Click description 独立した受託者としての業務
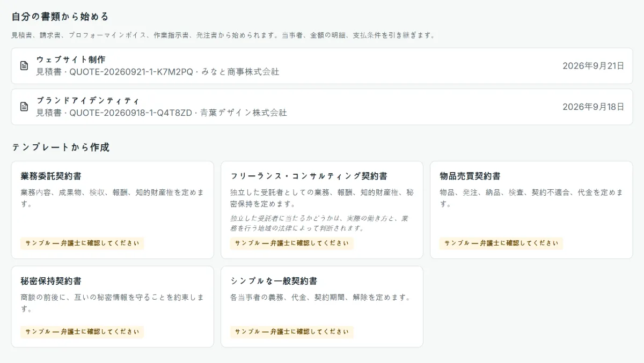Screen dimensions: 644x363 (x=322, y=198)
